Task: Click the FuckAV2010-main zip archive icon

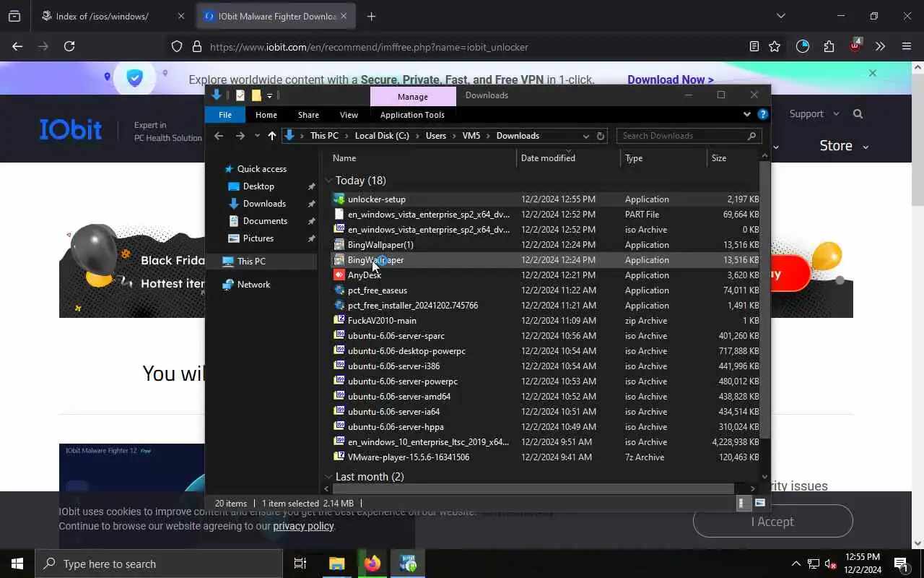Action: click(x=339, y=321)
